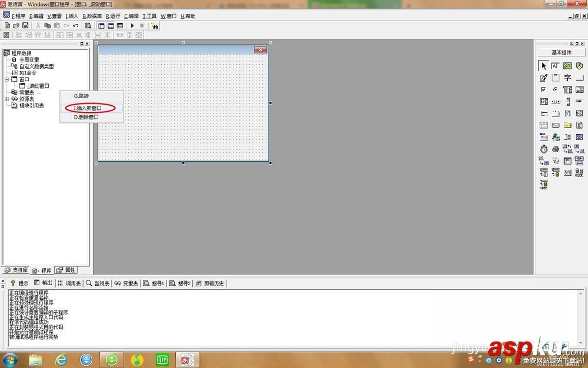This screenshot has height=368, width=588.
Task: Click the Save toolbar icon
Action: (25, 25)
